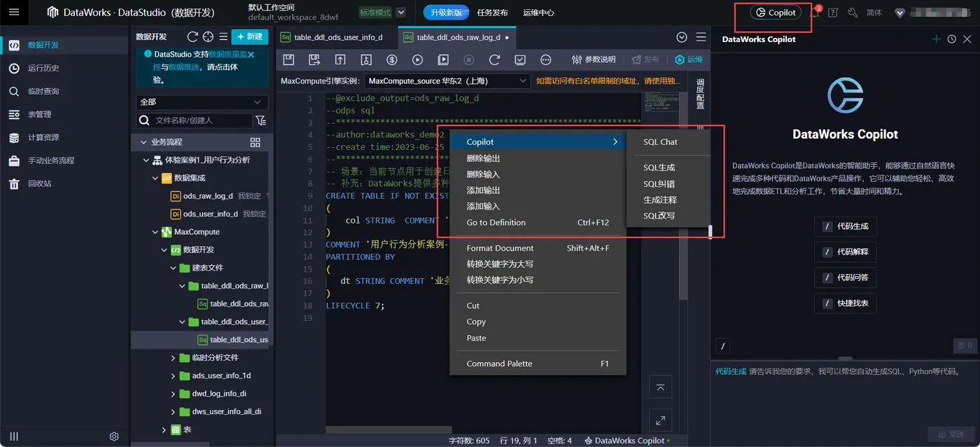
Task: Select SQL纠错 from the submenu
Action: pos(659,184)
